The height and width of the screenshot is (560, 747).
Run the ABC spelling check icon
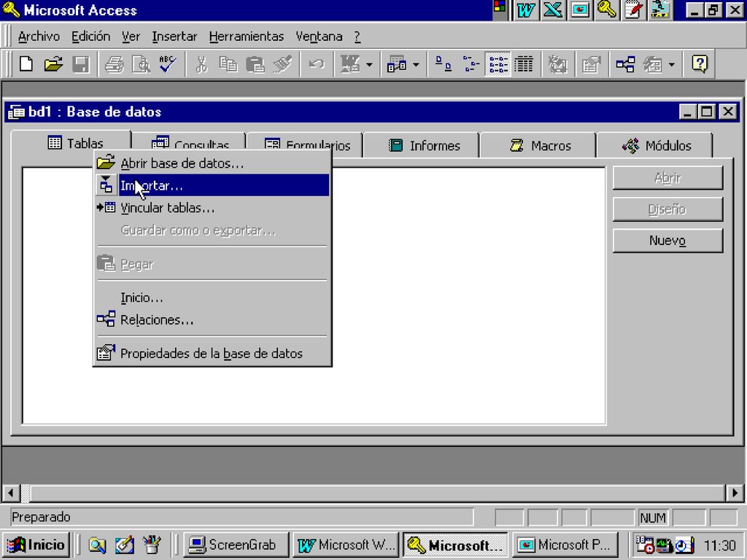[x=168, y=64]
